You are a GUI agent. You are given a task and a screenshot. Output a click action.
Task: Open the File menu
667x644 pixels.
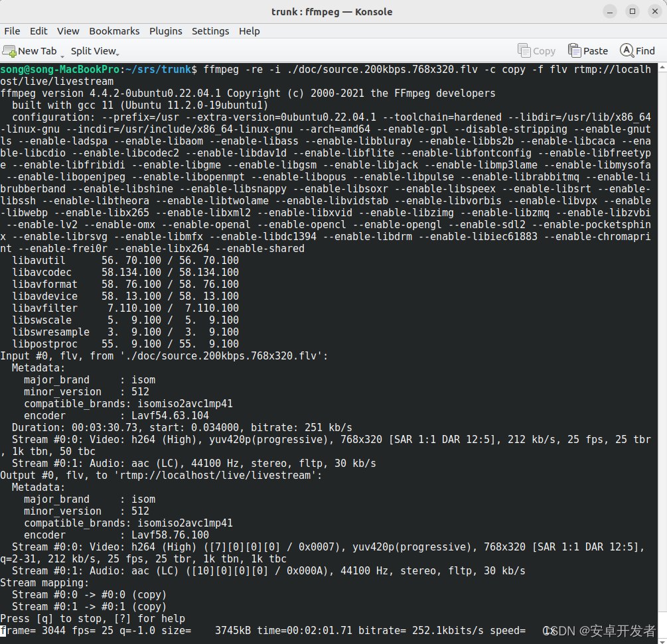click(12, 31)
